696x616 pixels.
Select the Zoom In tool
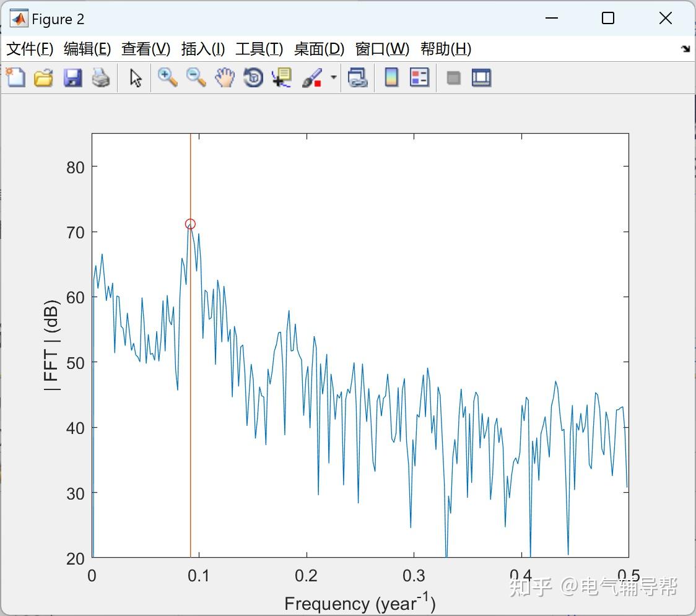(x=167, y=77)
